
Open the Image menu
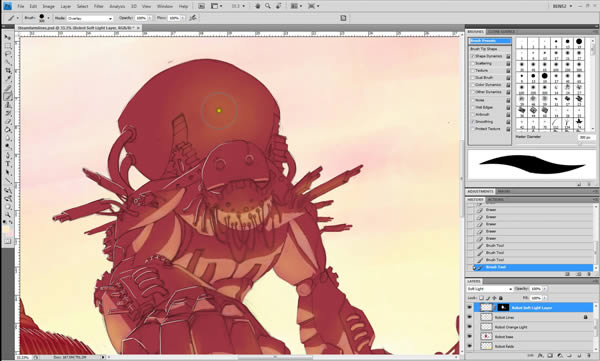pyautogui.click(x=48, y=7)
